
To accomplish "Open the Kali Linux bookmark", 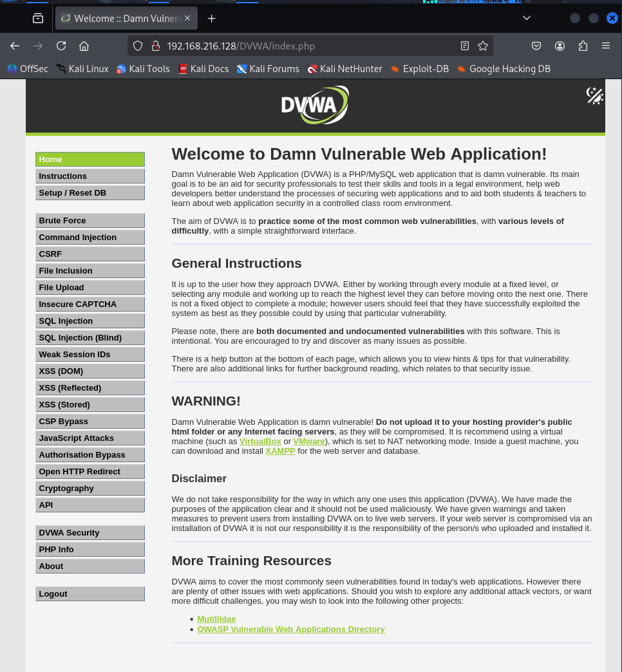I will (x=82, y=69).
